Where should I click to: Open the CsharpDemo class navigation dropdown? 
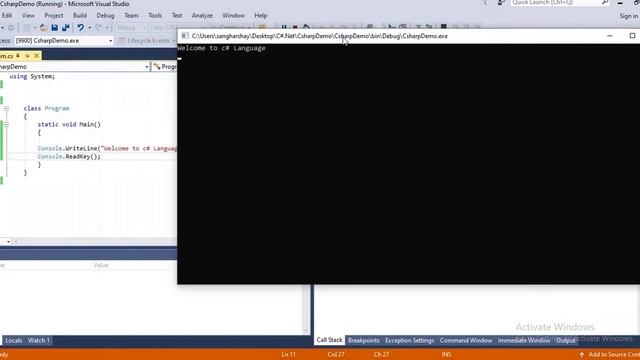(x=74, y=67)
